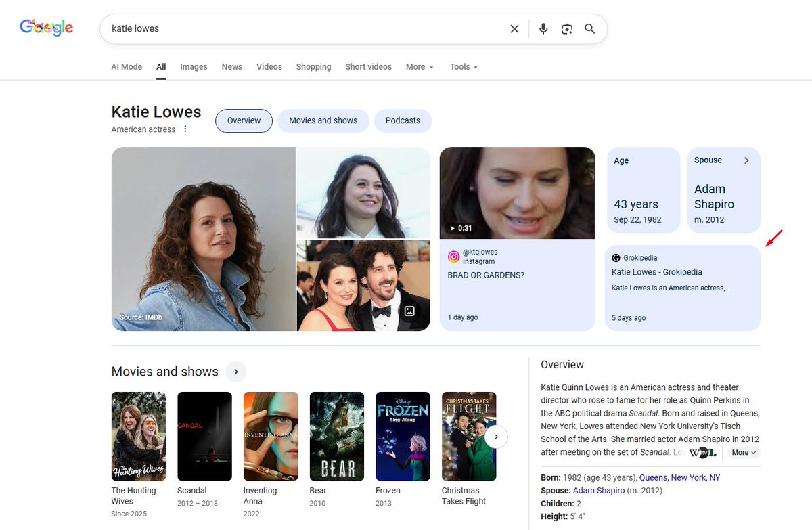Open the smiling white-shirt photo thumbnail

tap(363, 192)
